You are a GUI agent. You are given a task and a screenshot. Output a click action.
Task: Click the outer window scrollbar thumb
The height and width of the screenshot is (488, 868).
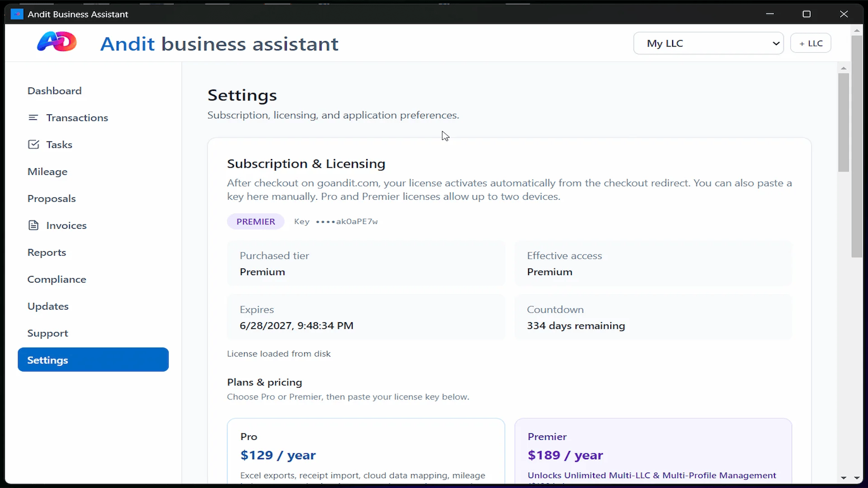pyautogui.click(x=857, y=146)
